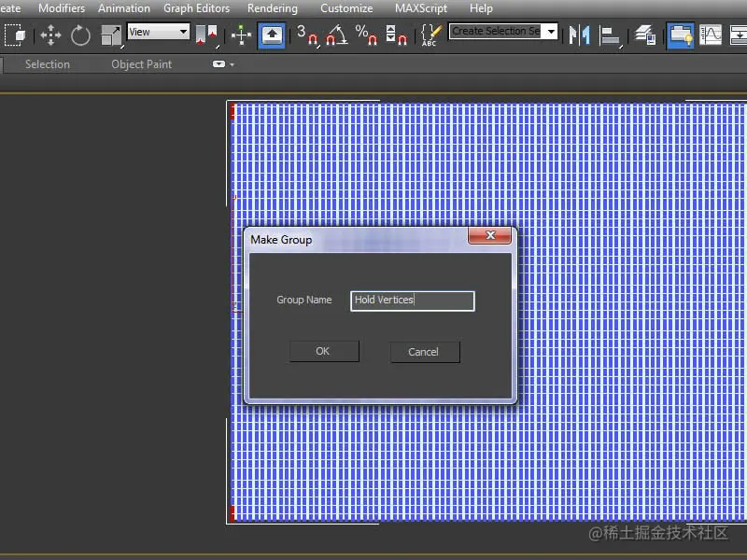The width and height of the screenshot is (747, 560).
Task: Open the Animation menu
Action: pyautogui.click(x=124, y=8)
